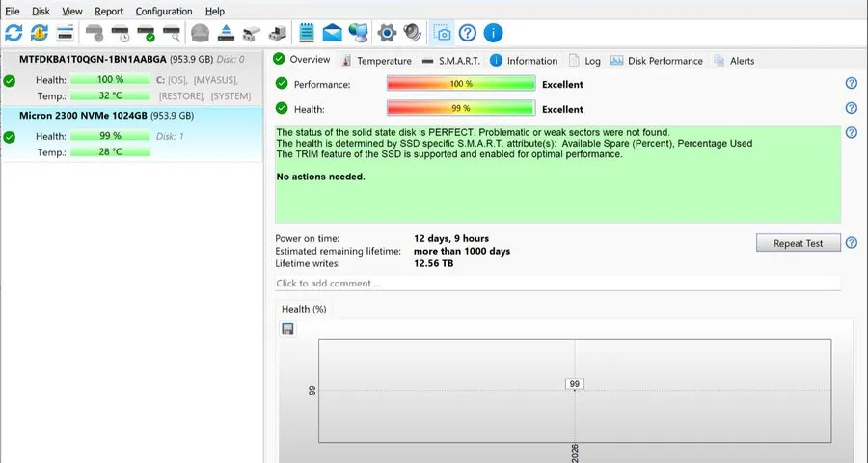Switch to the Alerts tab
The height and width of the screenshot is (463, 868).
pos(734,61)
